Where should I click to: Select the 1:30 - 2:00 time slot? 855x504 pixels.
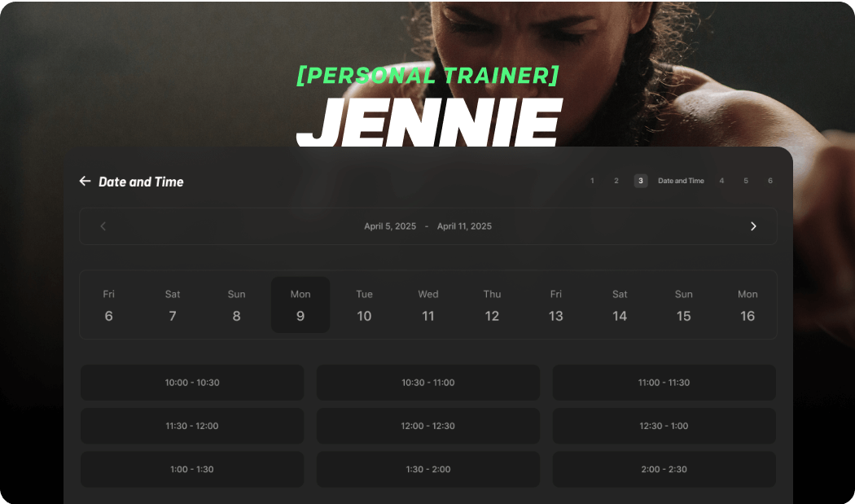tap(427, 469)
